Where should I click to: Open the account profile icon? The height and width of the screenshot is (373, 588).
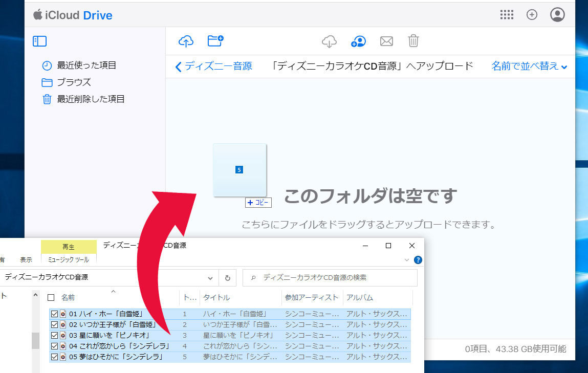[x=557, y=15]
